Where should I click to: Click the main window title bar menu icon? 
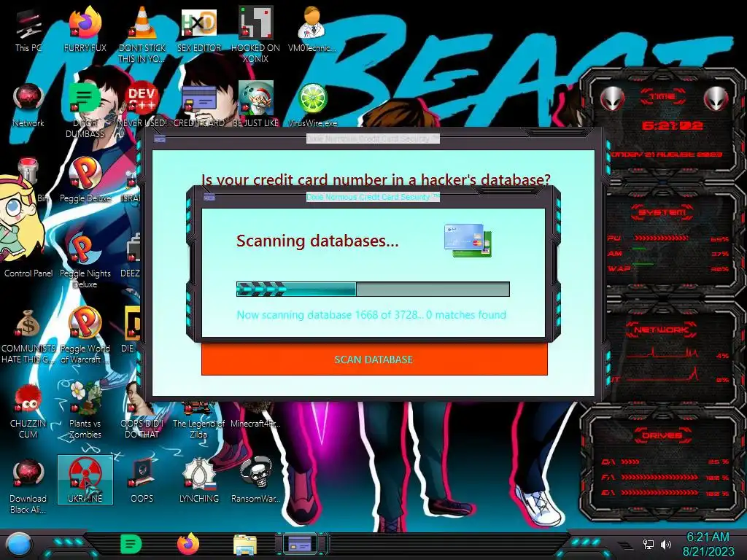(x=160, y=139)
